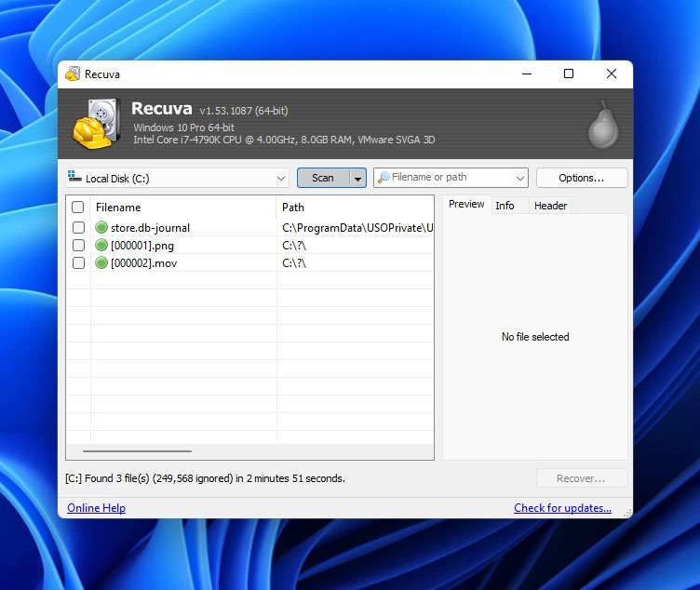The width and height of the screenshot is (700, 590).
Task: Click the horizontal scrollbar of file list
Action: pyautogui.click(x=138, y=451)
